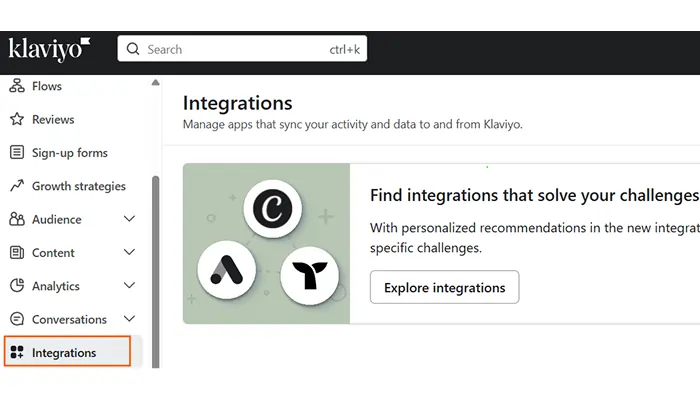This screenshot has height=400, width=700.
Task: Open the Integrations menu item
Action: coord(64,353)
